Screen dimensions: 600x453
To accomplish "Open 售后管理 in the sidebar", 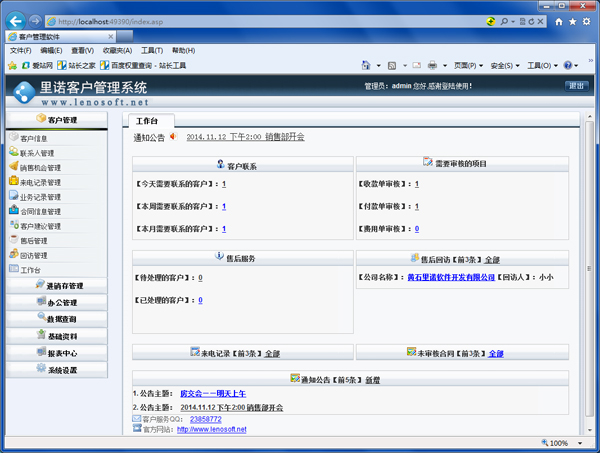I will coord(34,241).
